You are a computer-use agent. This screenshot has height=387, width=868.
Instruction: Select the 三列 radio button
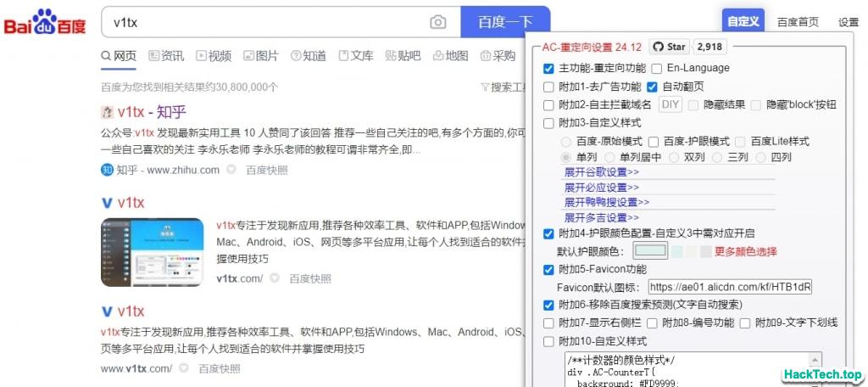717,158
